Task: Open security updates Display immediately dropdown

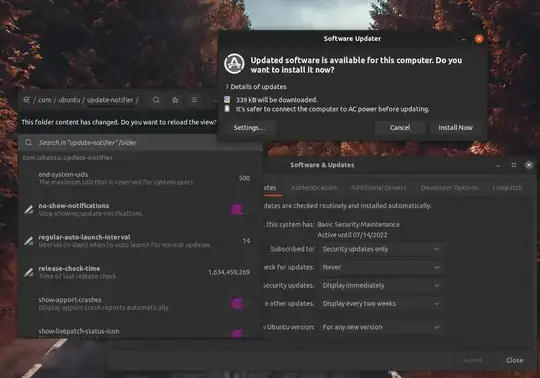Action: [x=381, y=285]
